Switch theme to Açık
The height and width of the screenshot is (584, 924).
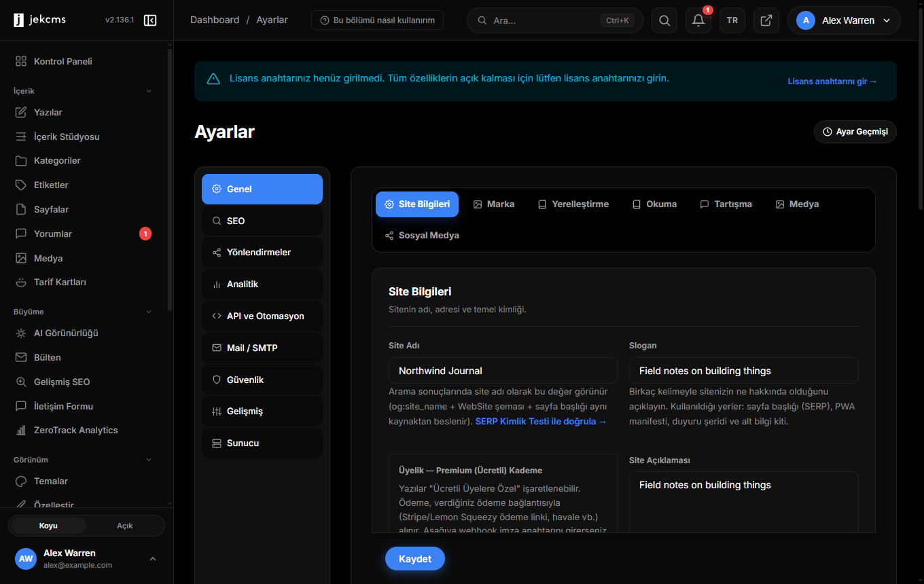point(125,526)
